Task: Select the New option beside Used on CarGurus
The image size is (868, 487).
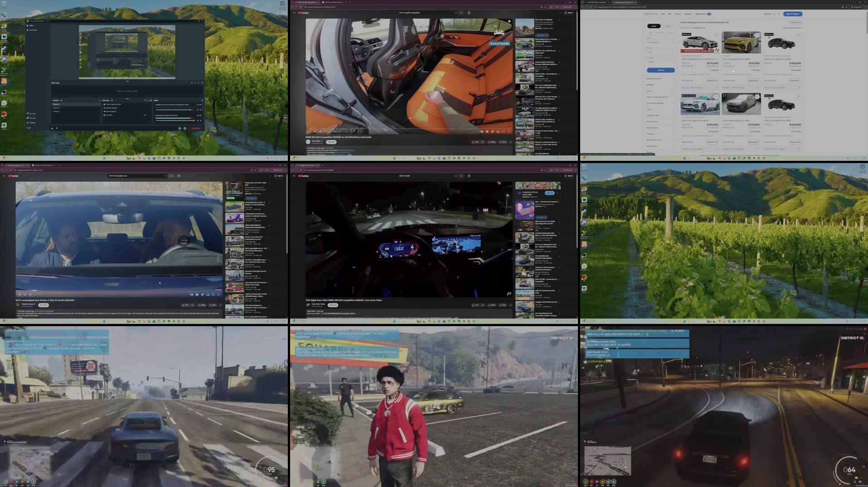Action: pos(668,26)
